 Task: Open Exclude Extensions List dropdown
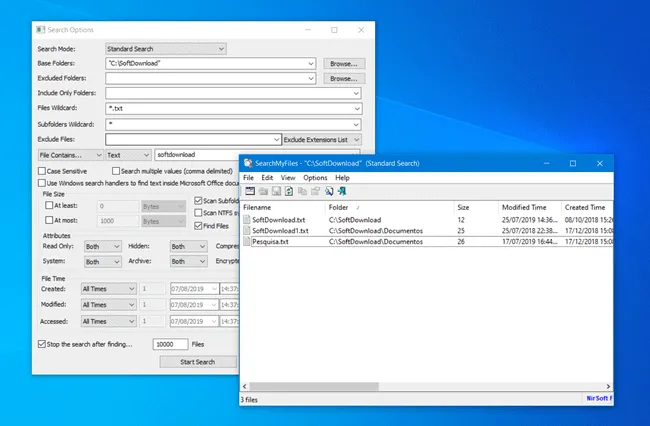[322, 140]
